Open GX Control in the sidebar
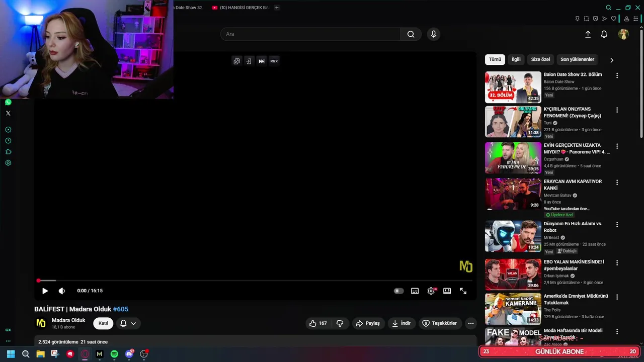This screenshot has width=644, height=362. click(8, 330)
